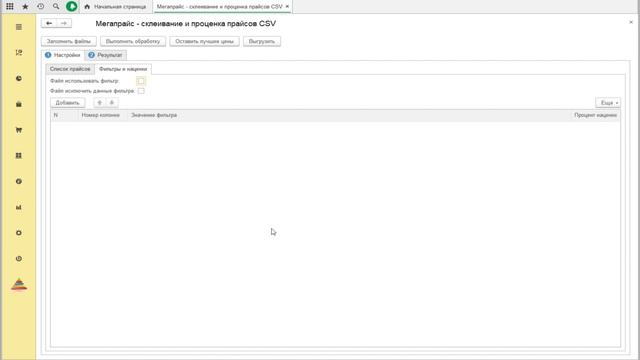Switch to Начальная страница tab

pyautogui.click(x=116, y=7)
